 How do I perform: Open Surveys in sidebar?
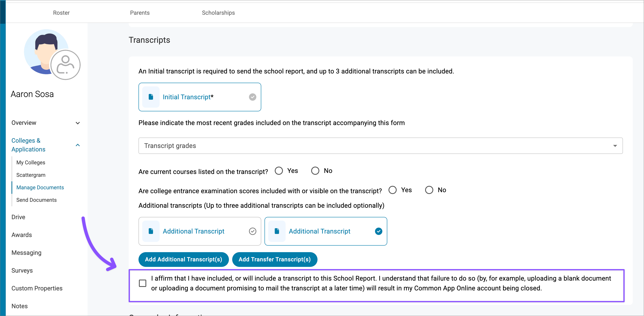tap(22, 271)
